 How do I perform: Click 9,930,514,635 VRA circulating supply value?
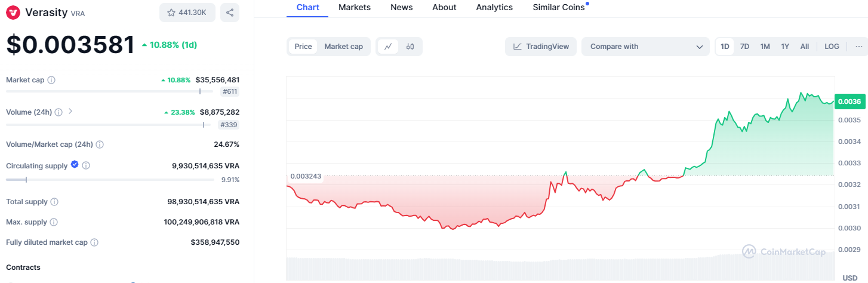pyautogui.click(x=205, y=165)
